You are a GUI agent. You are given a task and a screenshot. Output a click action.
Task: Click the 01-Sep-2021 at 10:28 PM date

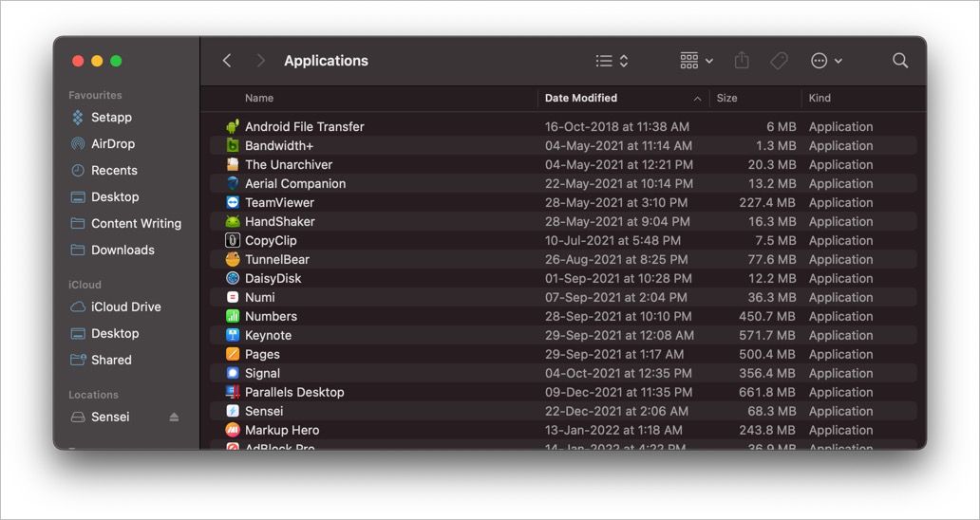(x=618, y=278)
